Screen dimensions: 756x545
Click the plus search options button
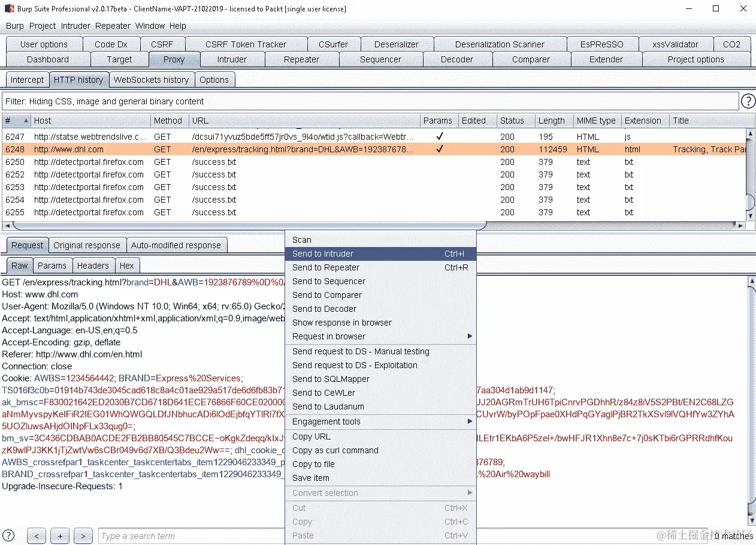(x=60, y=536)
